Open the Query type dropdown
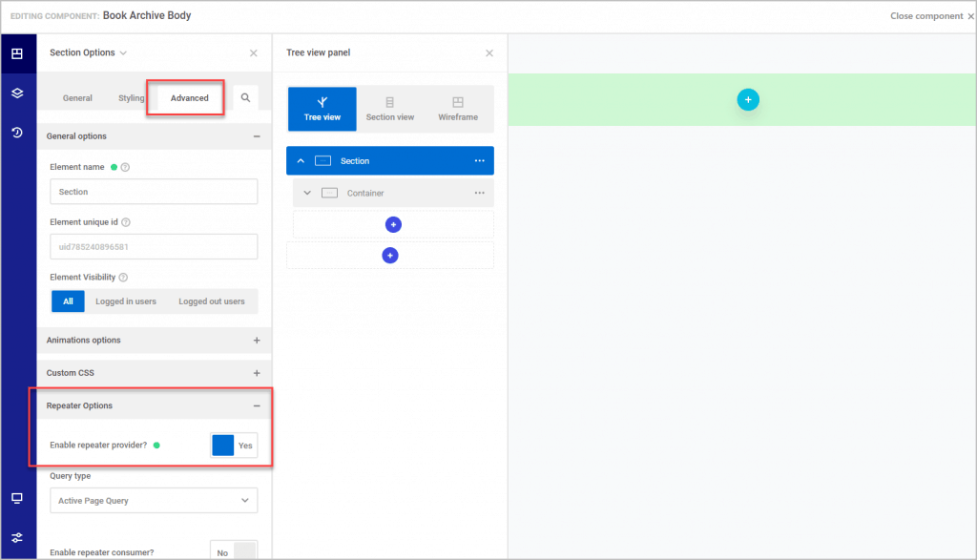The height and width of the screenshot is (560, 977). tap(153, 500)
